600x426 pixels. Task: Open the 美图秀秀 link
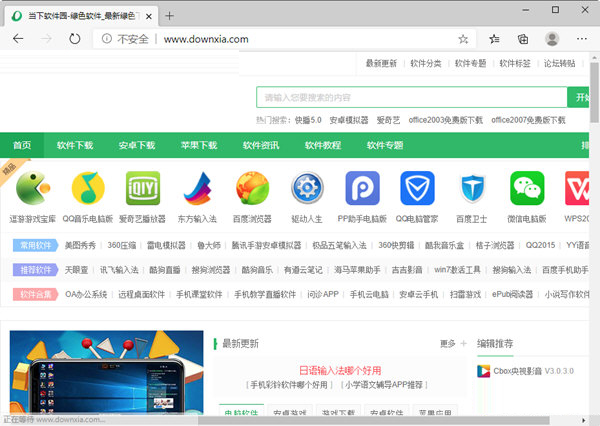80,245
